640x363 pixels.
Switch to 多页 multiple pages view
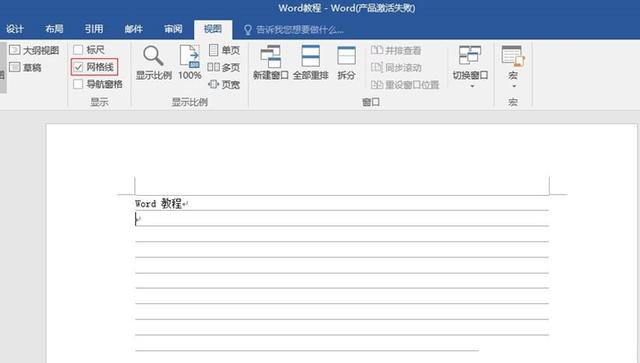pyautogui.click(x=224, y=67)
